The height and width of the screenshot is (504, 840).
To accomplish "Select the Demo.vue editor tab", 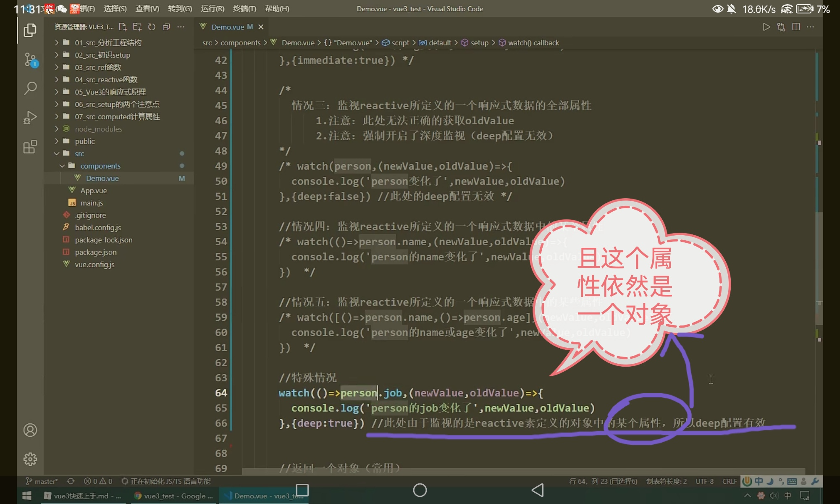I will [228, 27].
